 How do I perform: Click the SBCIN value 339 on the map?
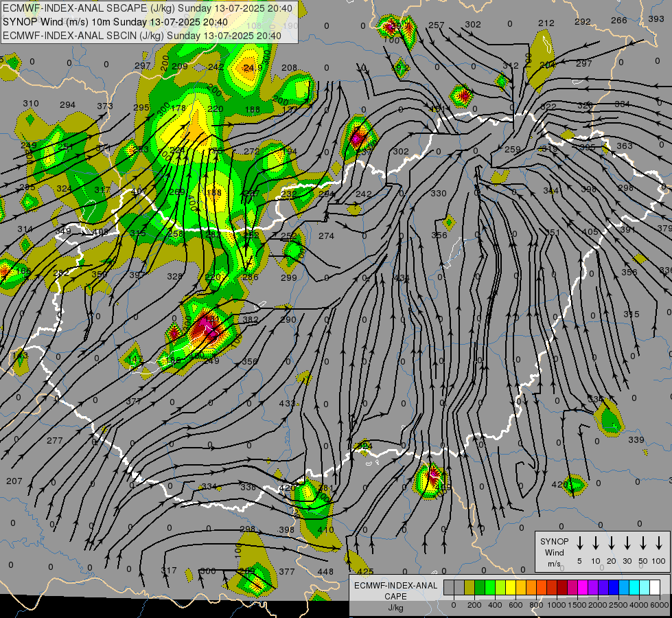(x=636, y=439)
